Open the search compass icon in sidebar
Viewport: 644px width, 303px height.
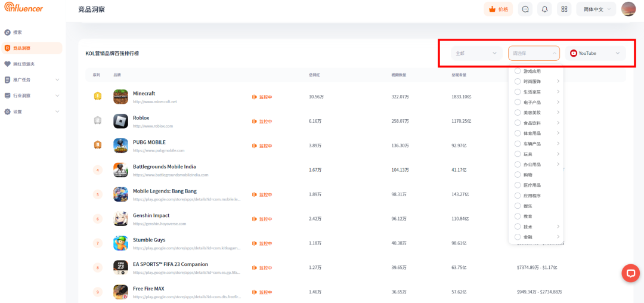pos(7,32)
